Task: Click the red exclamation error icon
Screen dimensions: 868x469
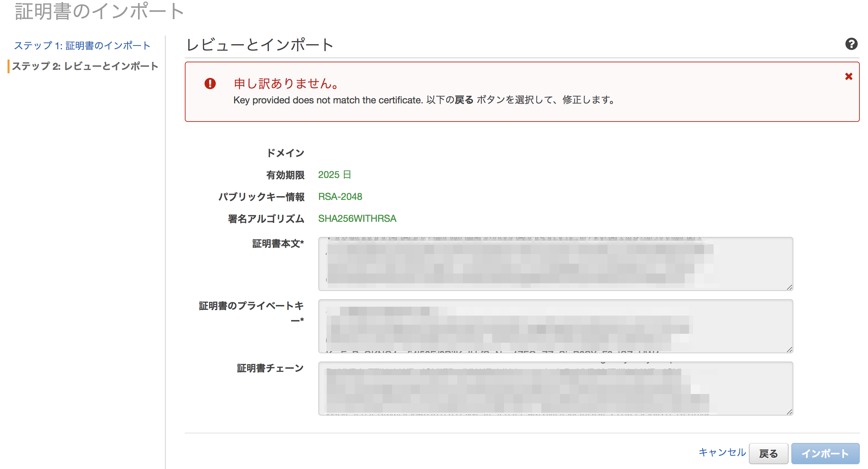Action: tap(210, 84)
